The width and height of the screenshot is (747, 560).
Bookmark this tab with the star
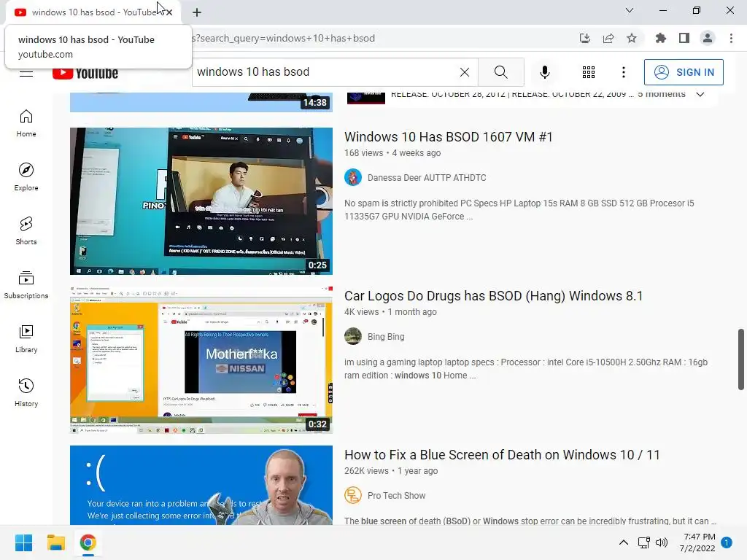tap(631, 38)
